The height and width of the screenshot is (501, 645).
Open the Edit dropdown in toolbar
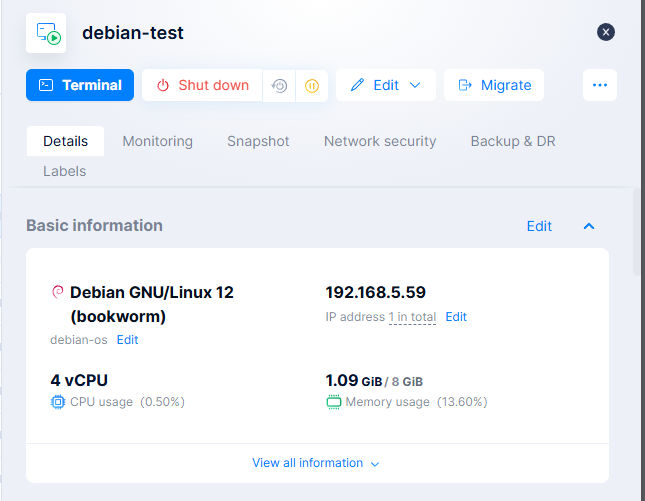pos(386,85)
